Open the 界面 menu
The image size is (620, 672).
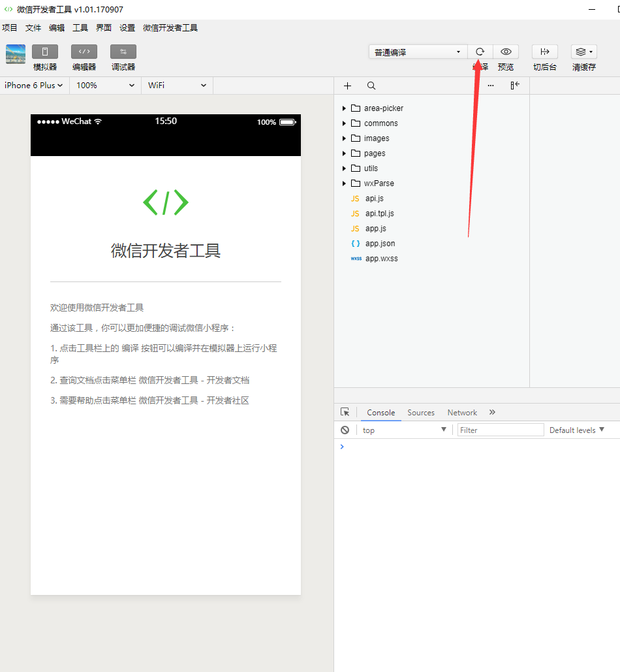pos(104,28)
